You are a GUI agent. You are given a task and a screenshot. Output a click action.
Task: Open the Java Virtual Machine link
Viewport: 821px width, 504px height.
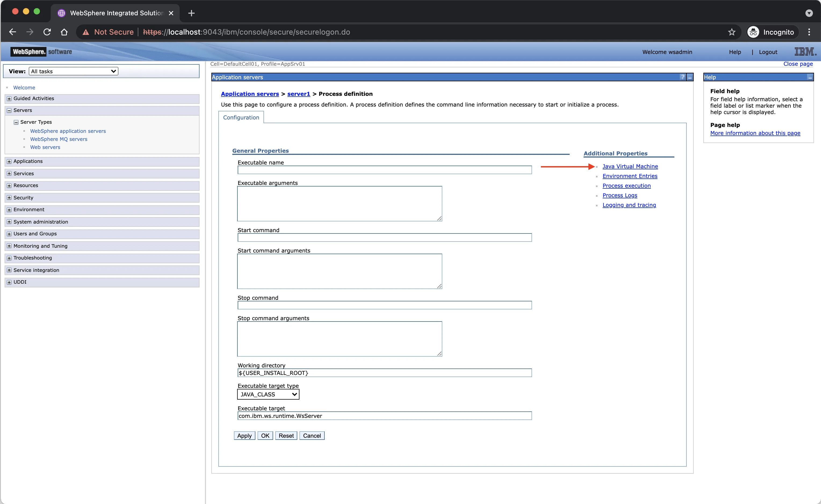click(x=630, y=166)
